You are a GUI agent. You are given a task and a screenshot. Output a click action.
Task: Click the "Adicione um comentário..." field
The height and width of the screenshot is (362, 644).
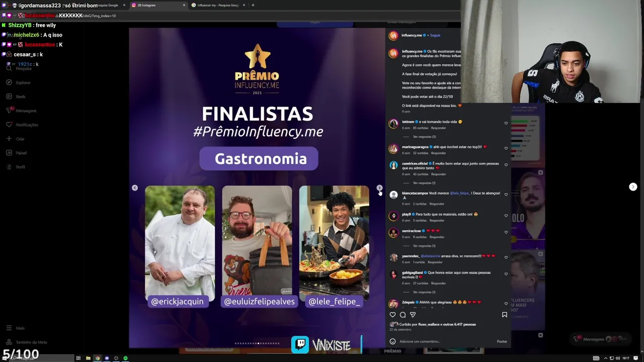click(x=445, y=341)
